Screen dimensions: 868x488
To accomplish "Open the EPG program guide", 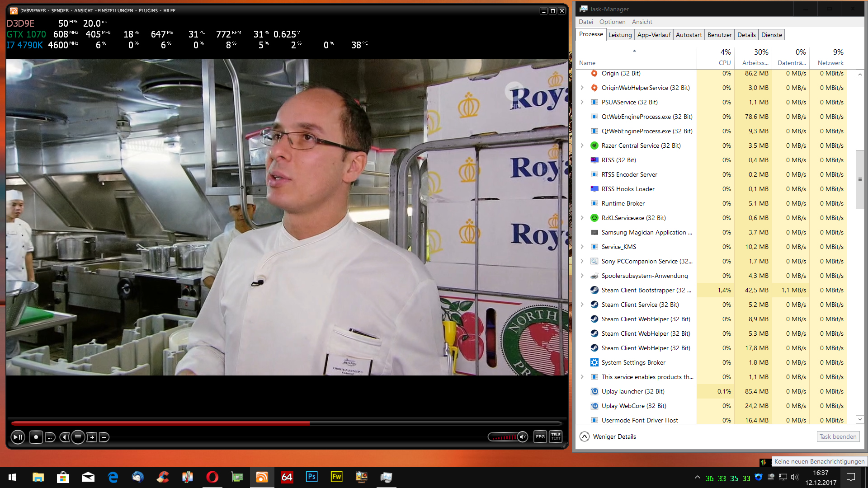I will (540, 436).
